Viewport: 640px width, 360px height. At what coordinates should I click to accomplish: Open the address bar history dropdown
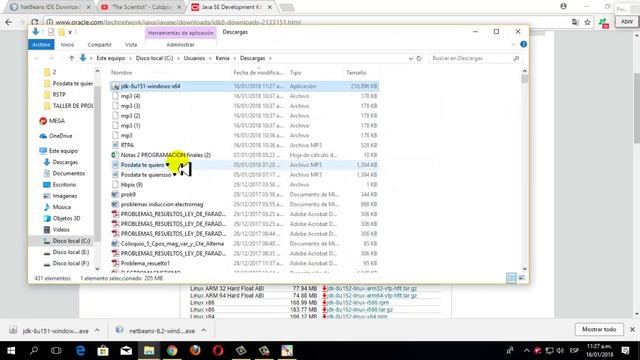(411, 58)
